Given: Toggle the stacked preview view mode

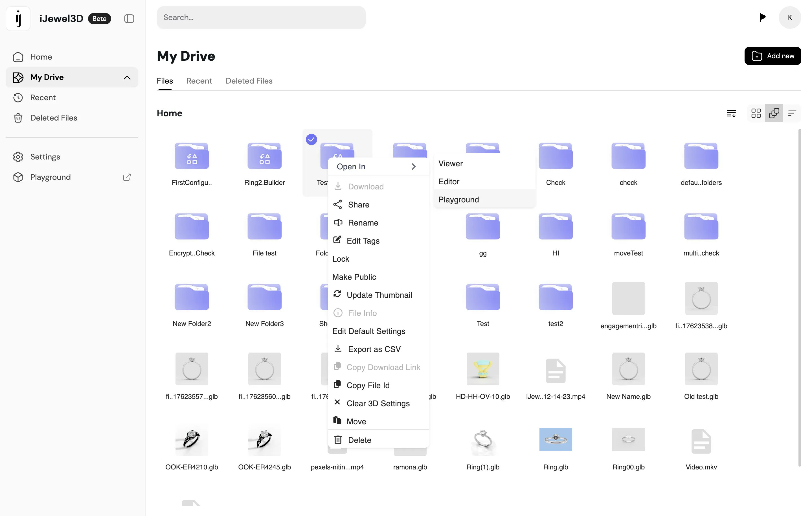Looking at the screenshot, I should coord(774,113).
